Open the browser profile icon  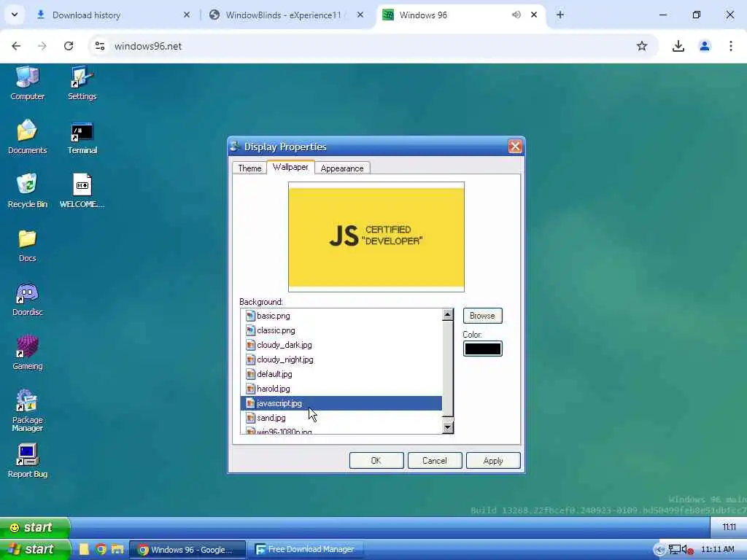(x=705, y=46)
